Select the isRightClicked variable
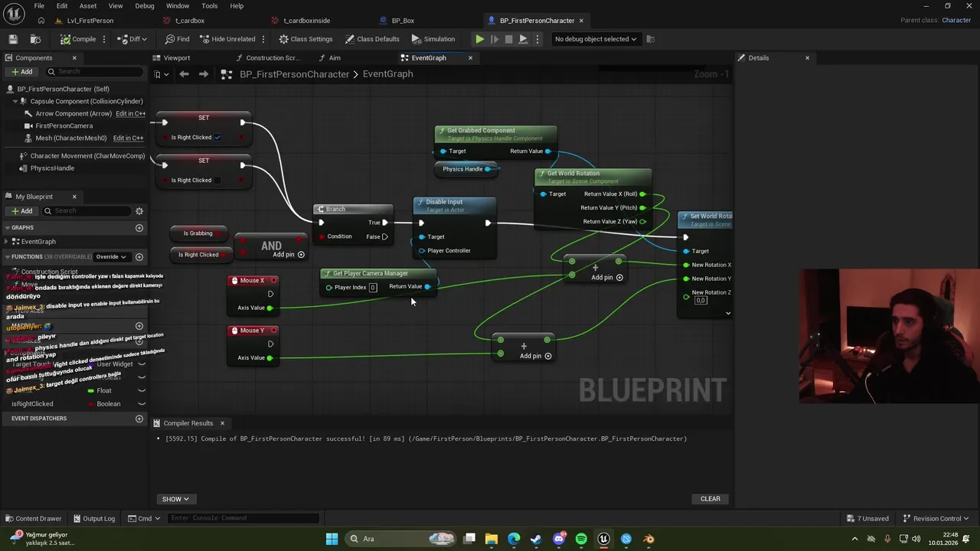Screen dimensions: 980x551 pyautogui.click(x=32, y=404)
